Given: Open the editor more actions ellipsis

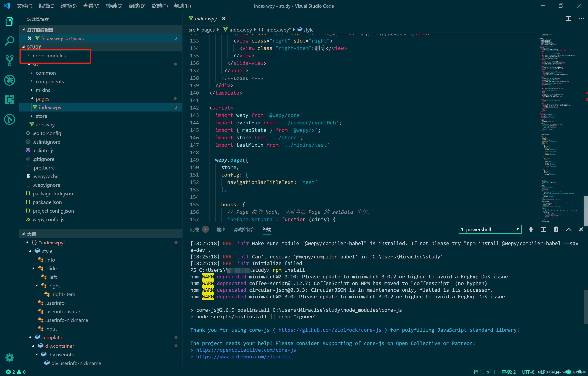Looking at the screenshot, I should tap(581, 19).
